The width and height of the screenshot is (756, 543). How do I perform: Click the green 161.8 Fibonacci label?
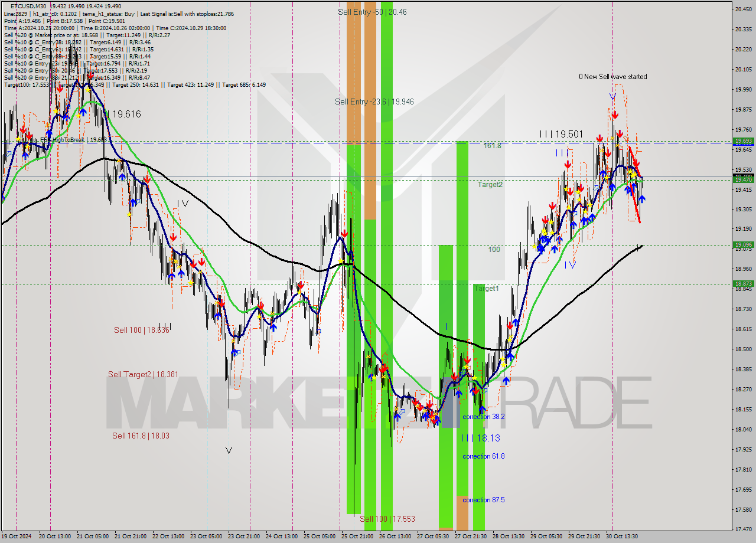click(493, 145)
